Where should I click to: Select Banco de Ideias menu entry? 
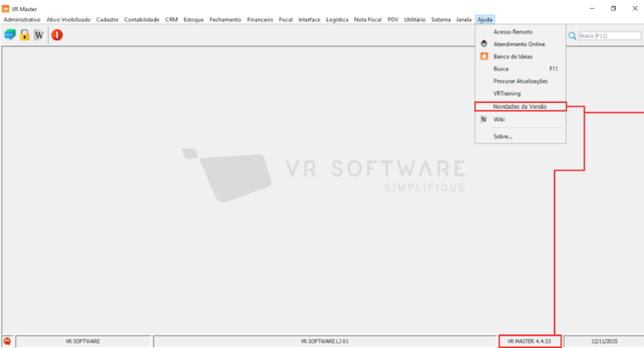(x=512, y=57)
